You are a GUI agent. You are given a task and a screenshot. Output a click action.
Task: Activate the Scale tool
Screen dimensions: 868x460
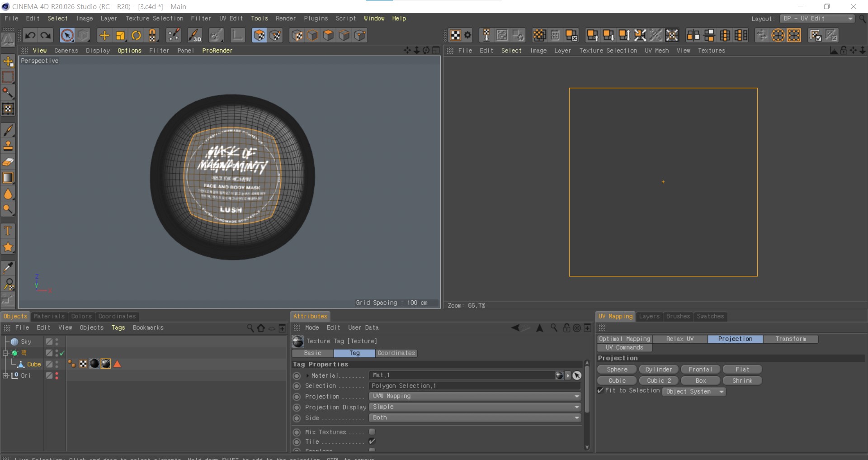point(120,35)
